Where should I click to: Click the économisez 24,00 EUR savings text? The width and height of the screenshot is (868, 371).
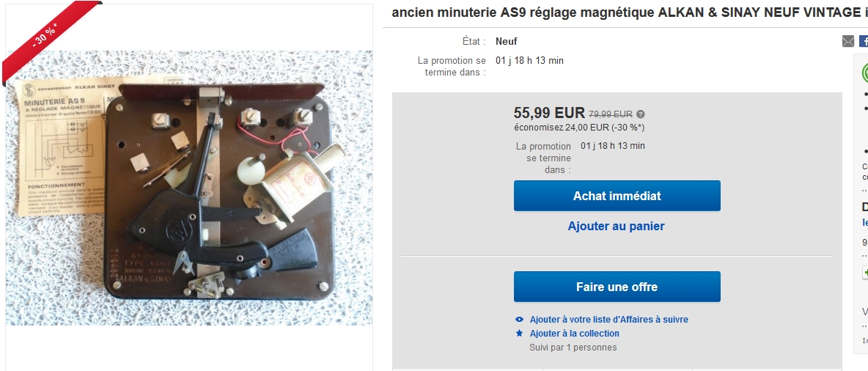click(579, 128)
